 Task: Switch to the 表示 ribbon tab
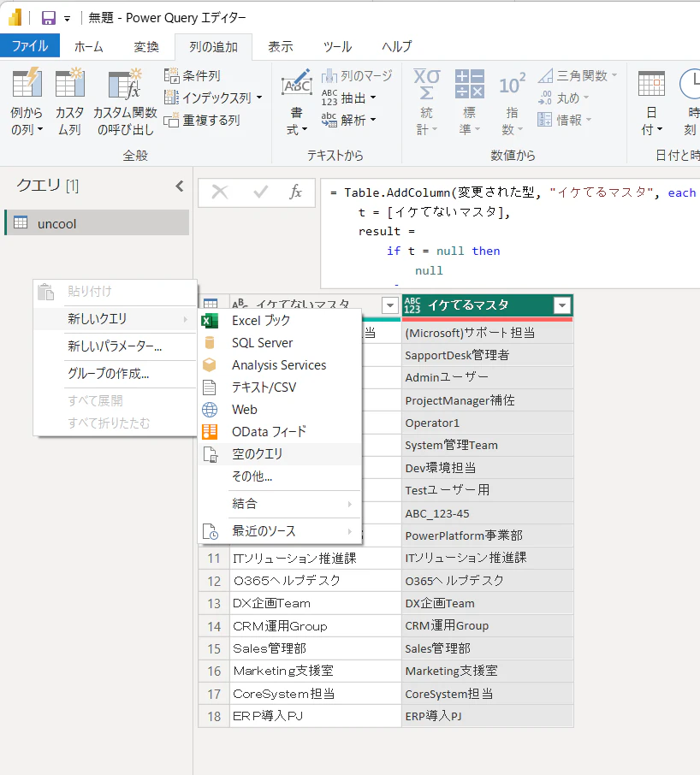pos(281,46)
